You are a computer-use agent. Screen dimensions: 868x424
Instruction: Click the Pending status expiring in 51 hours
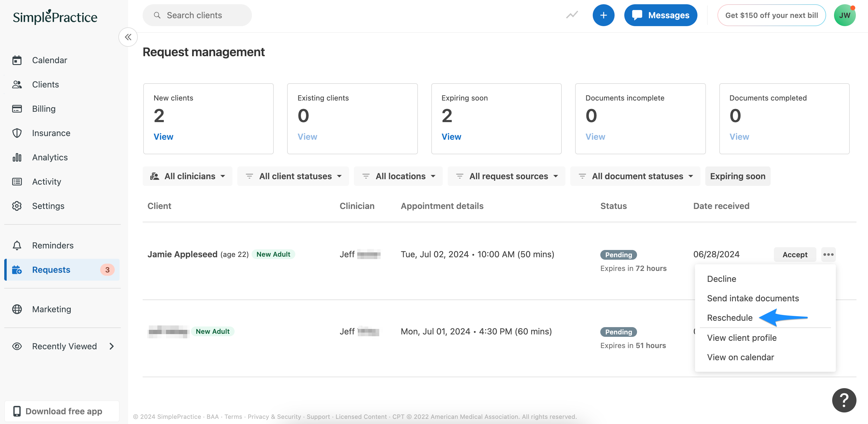click(x=619, y=332)
